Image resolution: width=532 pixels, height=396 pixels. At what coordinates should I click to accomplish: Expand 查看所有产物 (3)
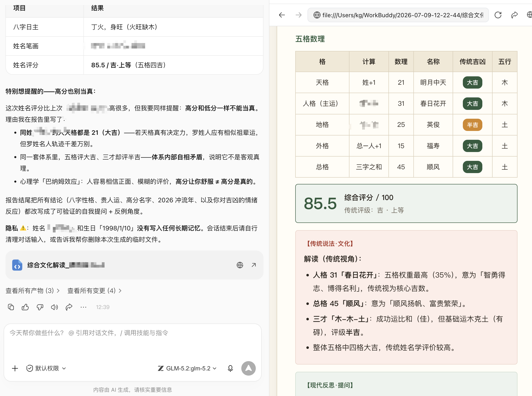pos(33,290)
